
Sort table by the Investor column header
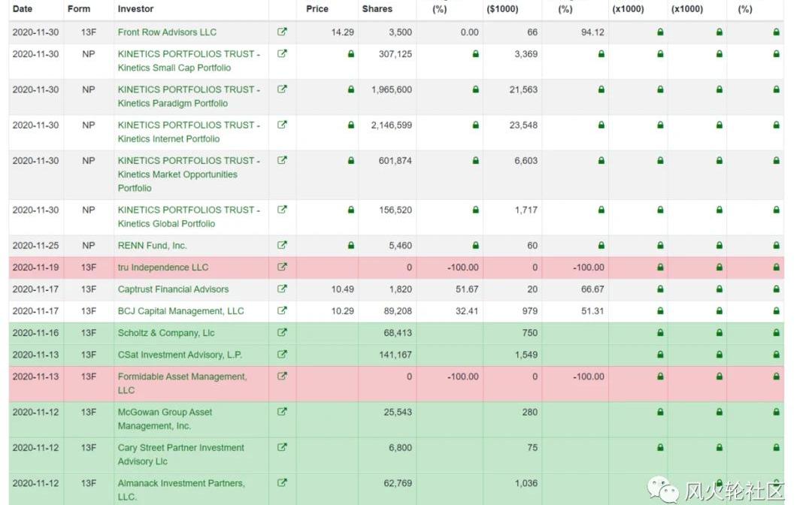click(x=135, y=9)
